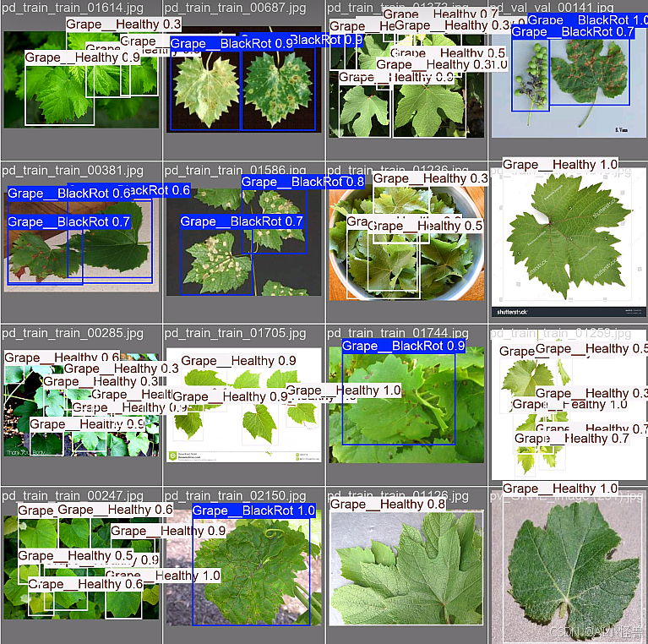Screen dimensions: 648x644
Task: Click Grape__Healthy 0.9 label in 01614 image
Action: click(82, 57)
